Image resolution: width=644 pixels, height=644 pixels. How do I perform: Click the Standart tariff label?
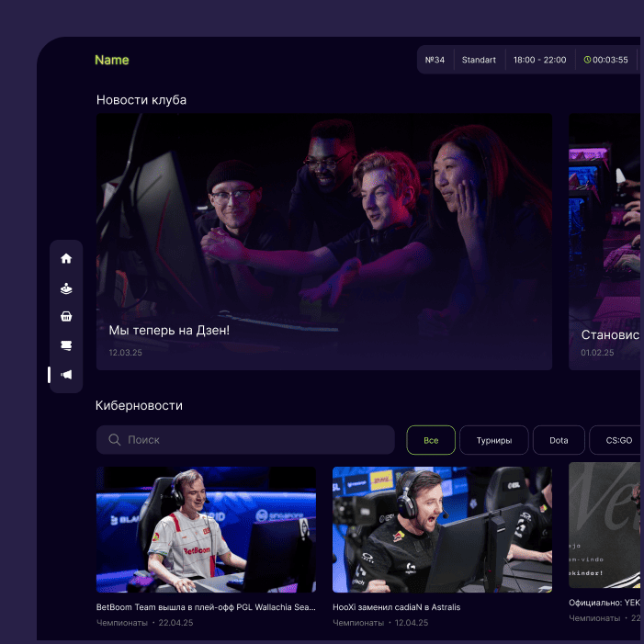(x=479, y=61)
